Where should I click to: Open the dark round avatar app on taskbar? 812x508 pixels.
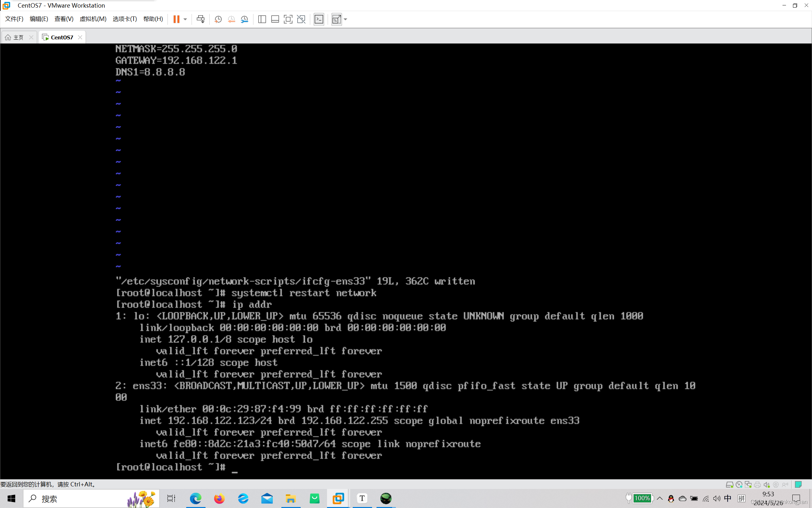(386, 498)
